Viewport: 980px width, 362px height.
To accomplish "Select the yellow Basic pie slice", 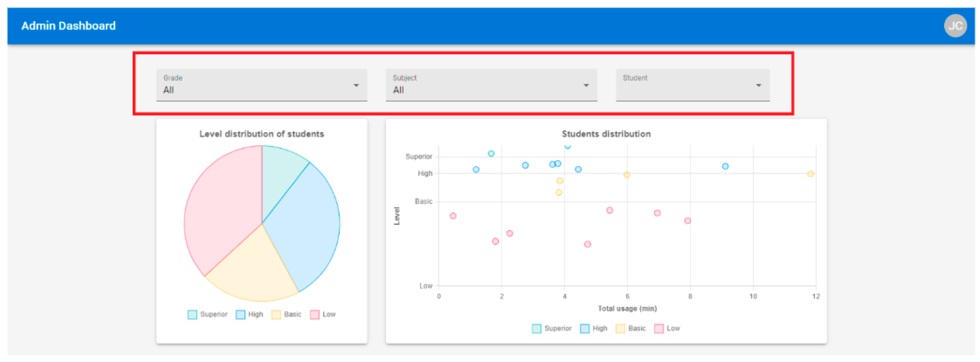I will (255, 270).
